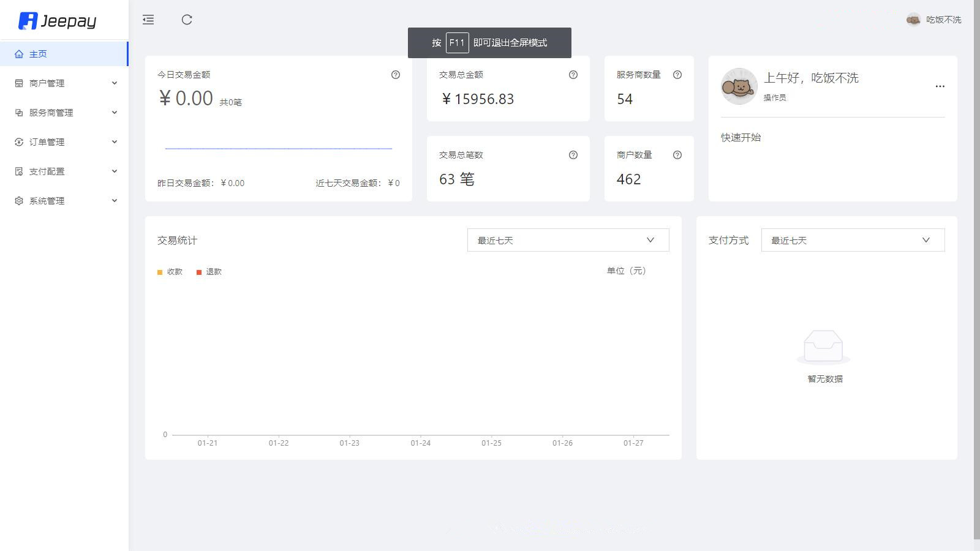Go to 主页 menu item
The width and height of the screenshot is (980, 551).
coord(64,54)
